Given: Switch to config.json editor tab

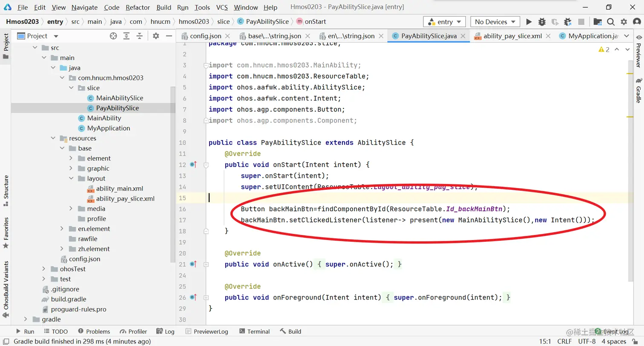Looking at the screenshot, I should [205, 36].
